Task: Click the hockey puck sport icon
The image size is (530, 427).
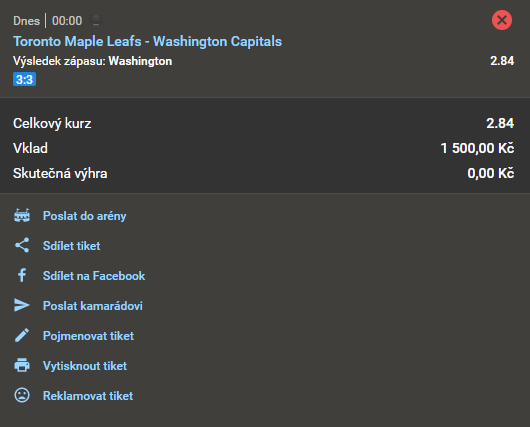Action: coord(96,21)
